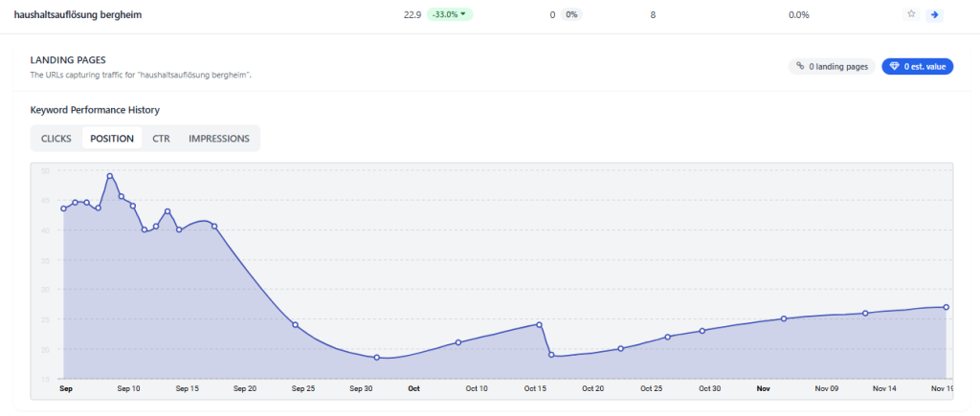The image size is (980, 416).
Task: Click the URLs capturing traffic description text
Action: click(x=141, y=75)
